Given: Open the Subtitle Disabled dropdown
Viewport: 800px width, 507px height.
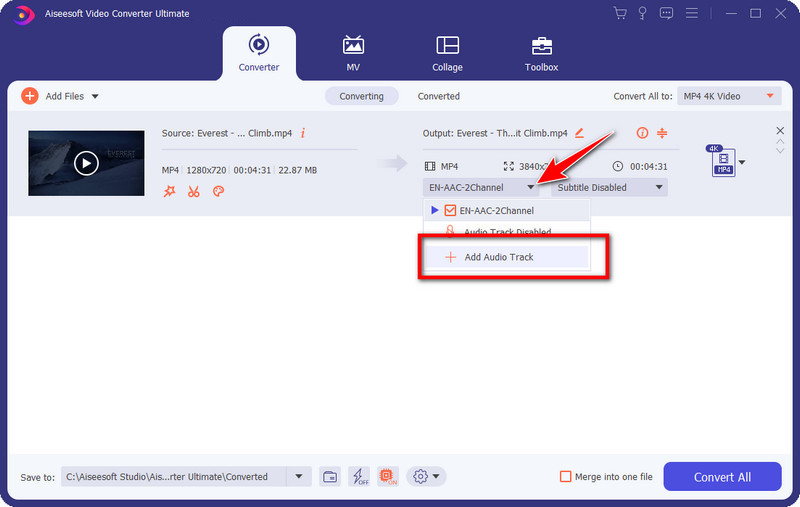Looking at the screenshot, I should (x=607, y=187).
